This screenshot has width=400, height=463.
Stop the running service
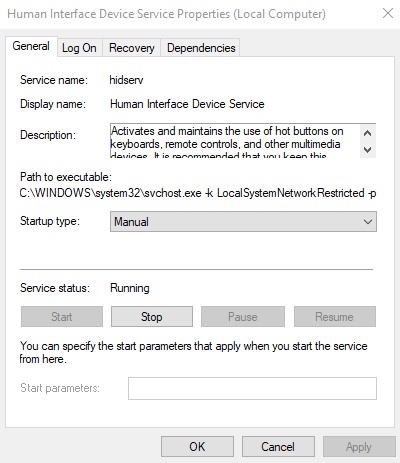point(152,316)
